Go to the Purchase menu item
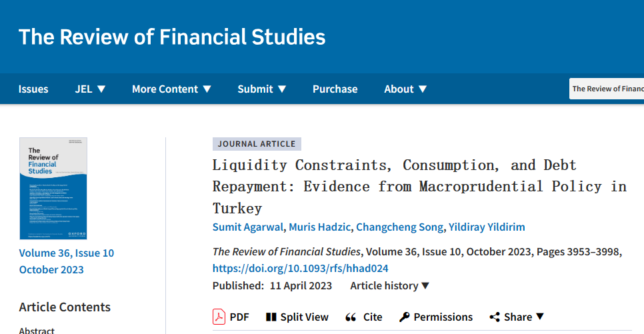 coord(335,89)
